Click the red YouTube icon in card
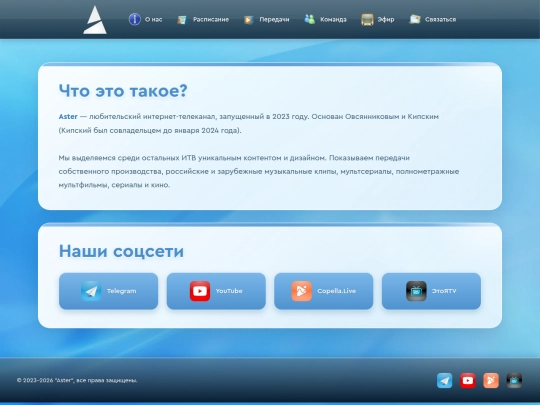The height and width of the screenshot is (405, 540). coord(200,291)
